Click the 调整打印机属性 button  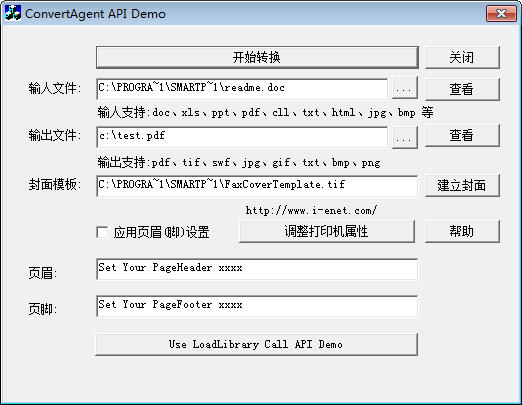click(327, 231)
